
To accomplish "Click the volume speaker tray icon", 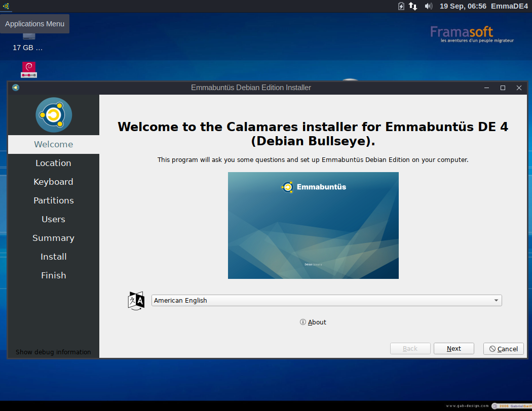I will [x=429, y=6].
